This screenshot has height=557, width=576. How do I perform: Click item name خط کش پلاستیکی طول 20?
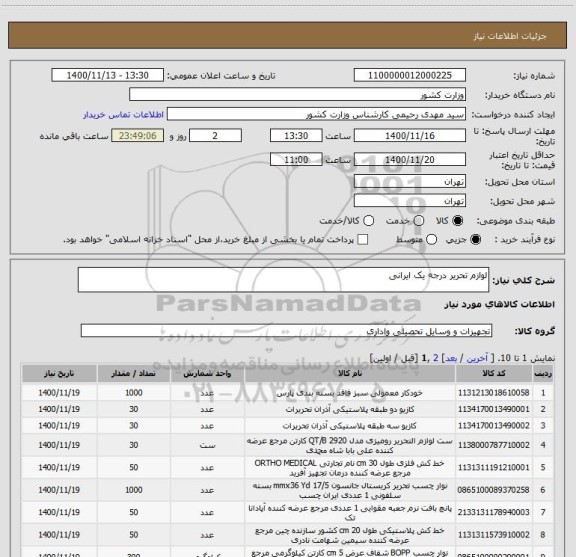(350, 535)
